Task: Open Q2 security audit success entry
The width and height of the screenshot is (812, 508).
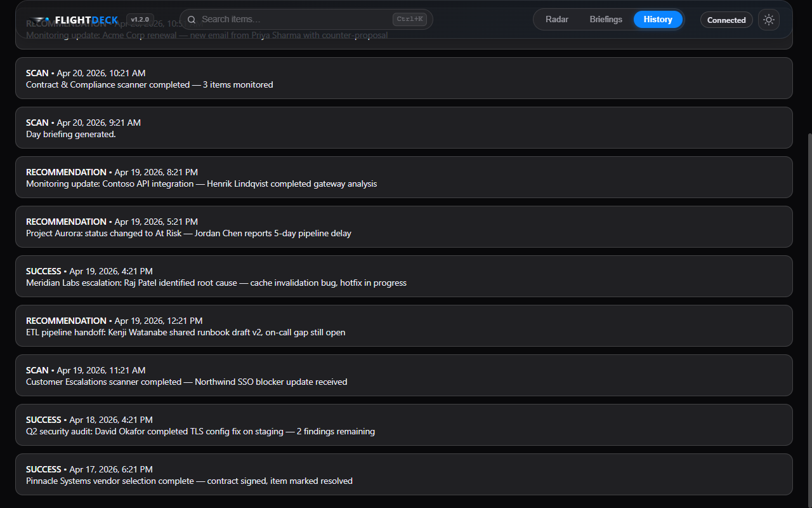Action: [404, 425]
